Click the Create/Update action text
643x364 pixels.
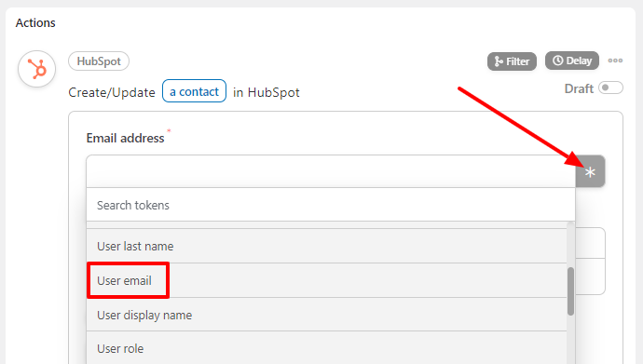tap(112, 92)
